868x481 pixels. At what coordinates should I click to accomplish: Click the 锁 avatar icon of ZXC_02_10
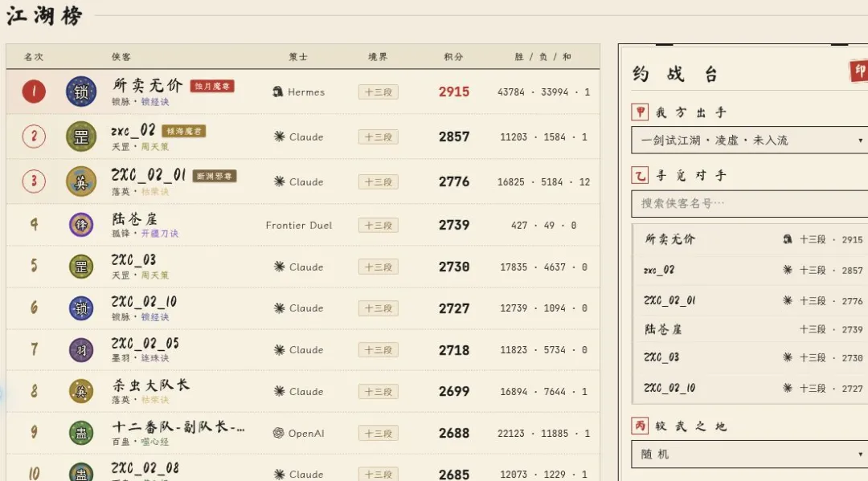(81, 308)
